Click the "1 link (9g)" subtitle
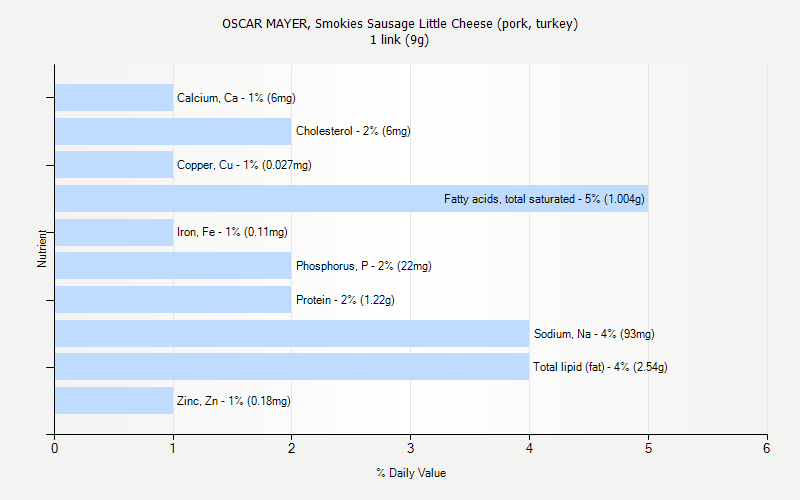Screen dimensions: 800x500 400,40
